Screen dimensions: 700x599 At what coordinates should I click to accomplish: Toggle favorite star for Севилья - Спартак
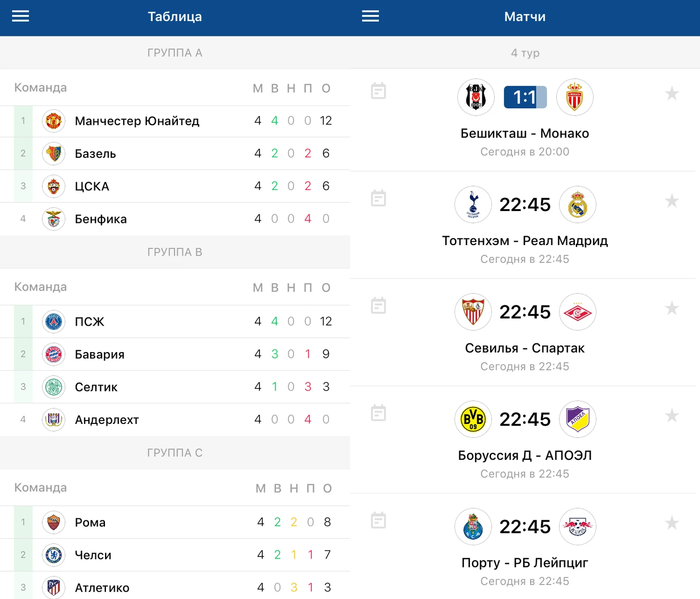pyautogui.click(x=672, y=308)
